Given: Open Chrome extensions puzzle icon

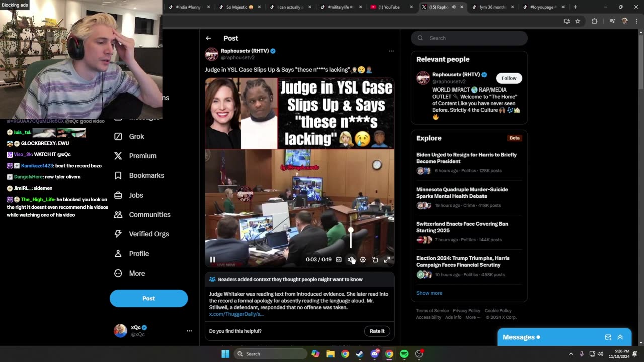Looking at the screenshot, I should pyautogui.click(x=594, y=21).
